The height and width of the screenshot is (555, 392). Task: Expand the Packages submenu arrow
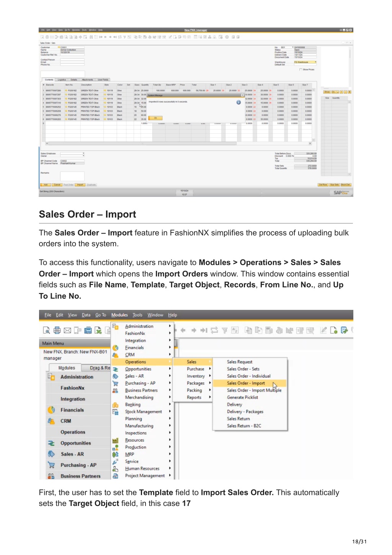210,383
